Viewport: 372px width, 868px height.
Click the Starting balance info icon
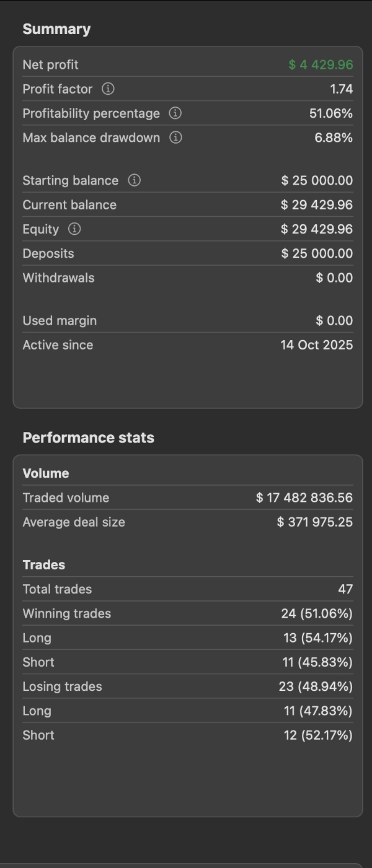click(134, 180)
